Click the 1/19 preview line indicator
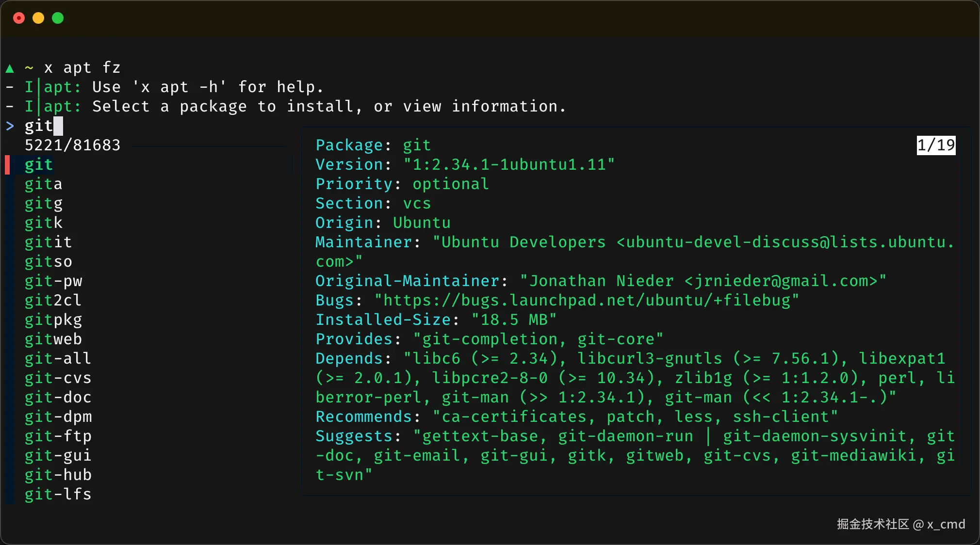Image resolution: width=980 pixels, height=545 pixels. 936,145
